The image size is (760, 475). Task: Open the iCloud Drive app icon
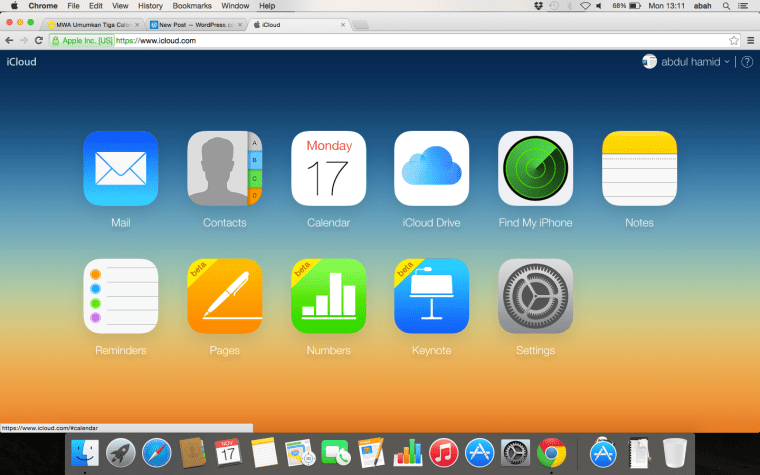coord(431,168)
